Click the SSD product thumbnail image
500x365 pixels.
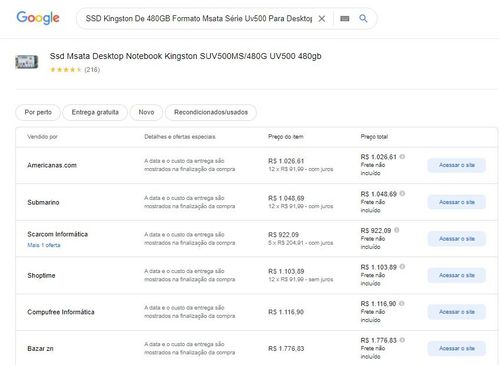[x=27, y=62]
